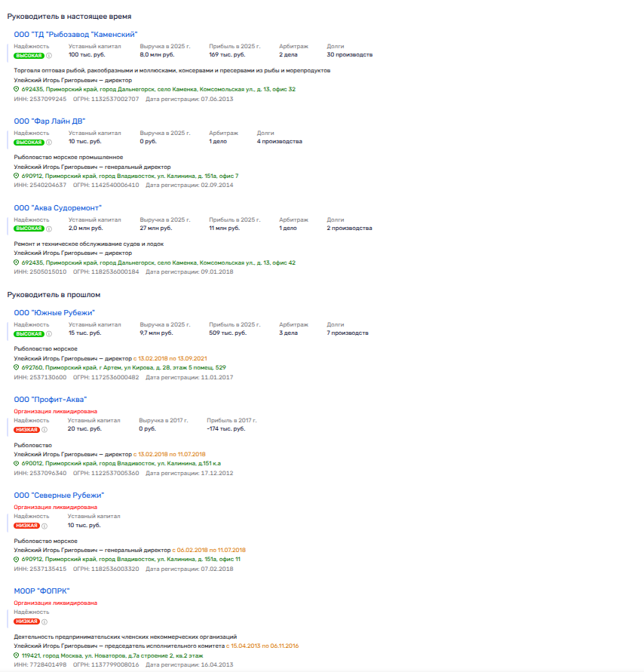644x672 pixels.
Task: Open ООО "Северные Рубежи" company link
Action: (59, 495)
